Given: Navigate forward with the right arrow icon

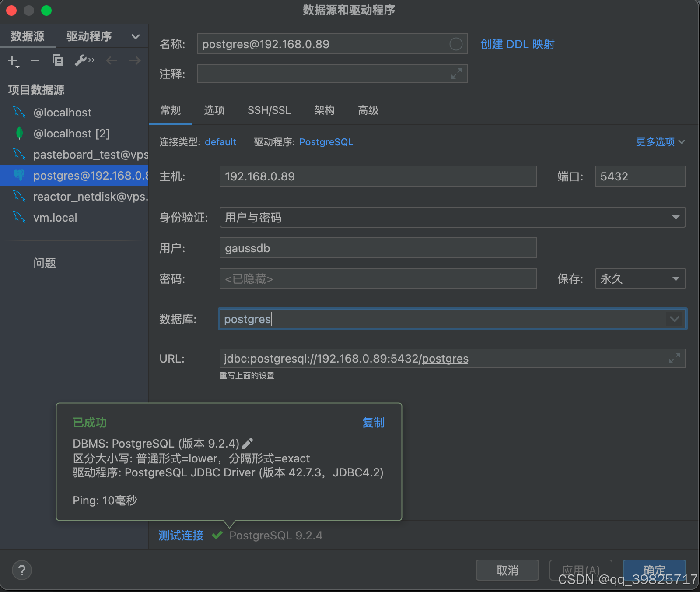Looking at the screenshot, I should pyautogui.click(x=135, y=60).
